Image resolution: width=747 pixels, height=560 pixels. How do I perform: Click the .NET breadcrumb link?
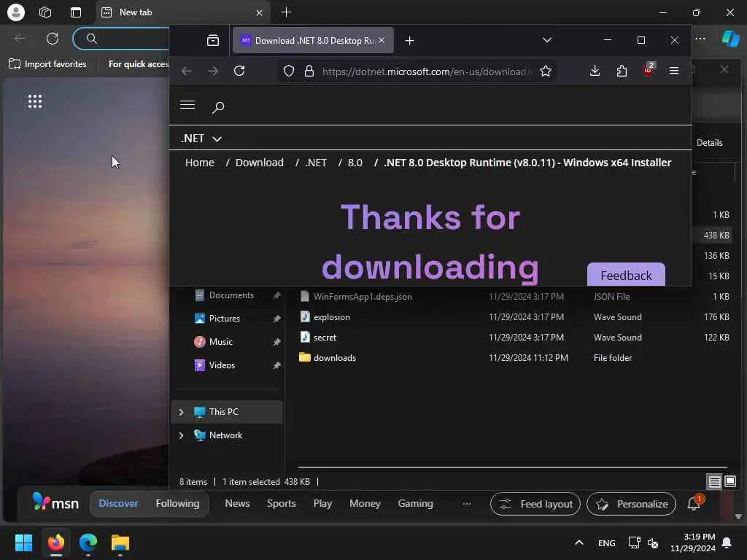[316, 163]
